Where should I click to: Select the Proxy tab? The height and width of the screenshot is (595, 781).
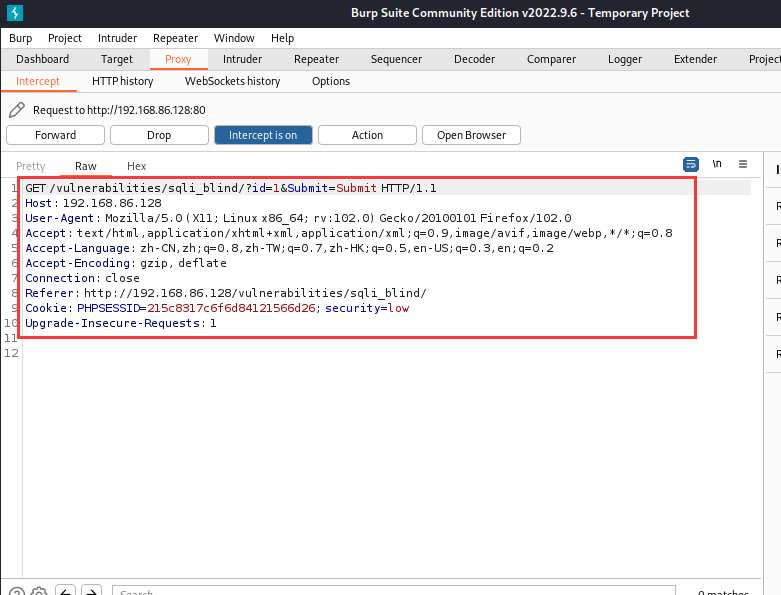click(x=178, y=59)
